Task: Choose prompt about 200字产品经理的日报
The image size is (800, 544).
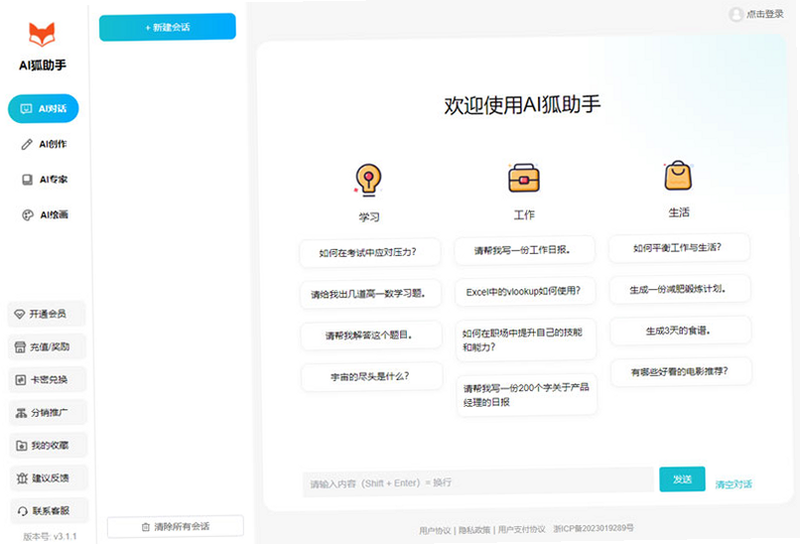Action: pos(527,395)
